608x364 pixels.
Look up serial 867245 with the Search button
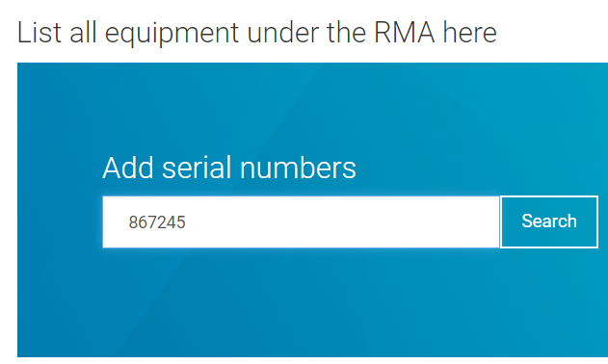coord(549,221)
